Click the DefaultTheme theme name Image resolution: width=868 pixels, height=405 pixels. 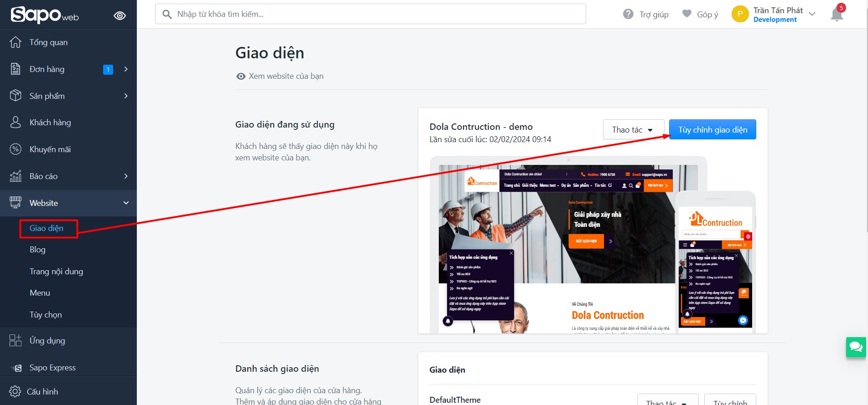click(x=455, y=400)
